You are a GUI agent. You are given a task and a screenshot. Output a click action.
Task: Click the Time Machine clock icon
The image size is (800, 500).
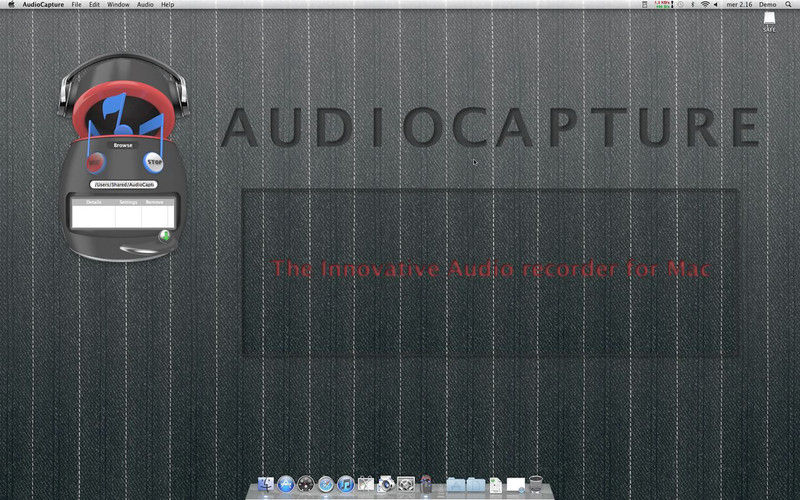click(x=681, y=4)
